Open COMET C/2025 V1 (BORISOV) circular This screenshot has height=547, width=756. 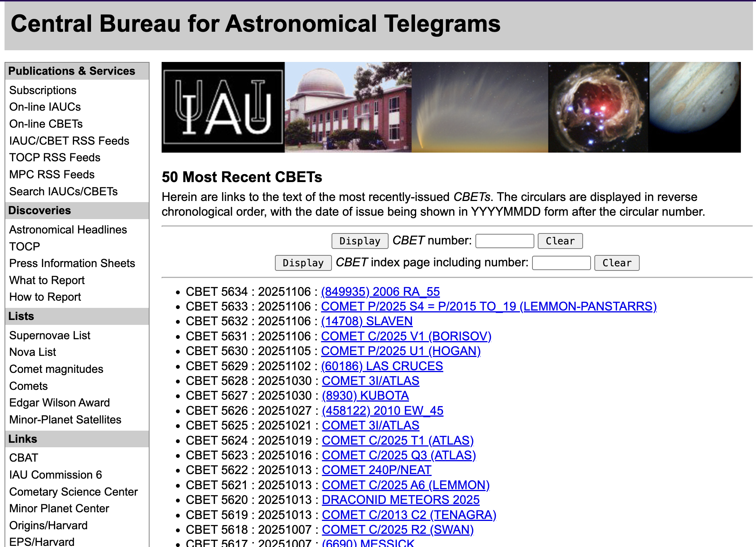pyautogui.click(x=406, y=336)
